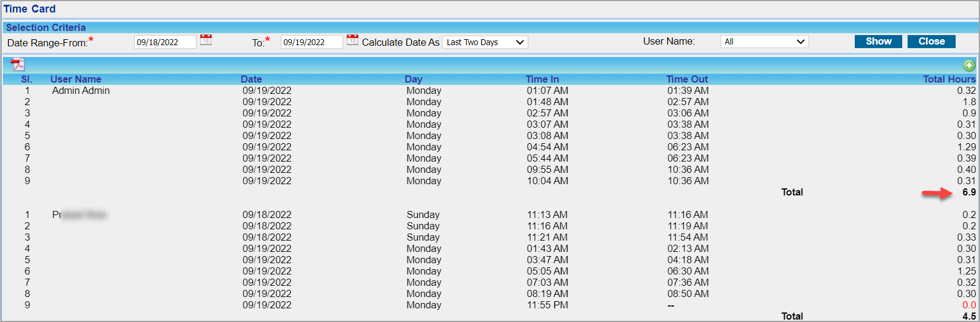Click the Date column header

tap(251, 79)
